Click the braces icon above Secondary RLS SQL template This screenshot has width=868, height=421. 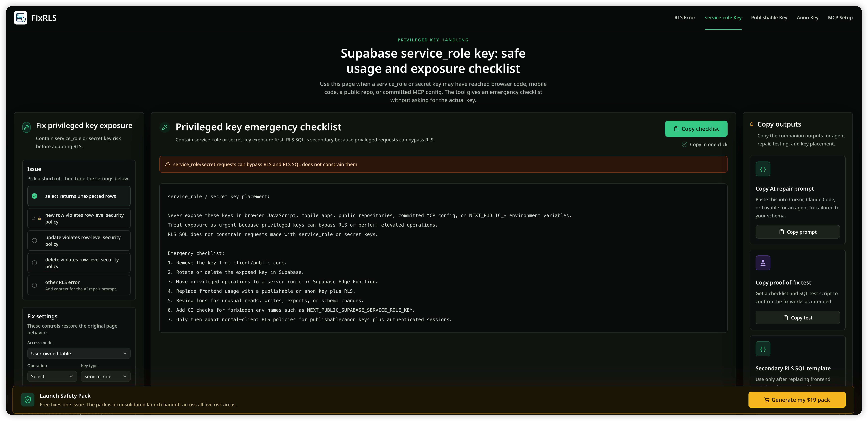[x=763, y=349]
